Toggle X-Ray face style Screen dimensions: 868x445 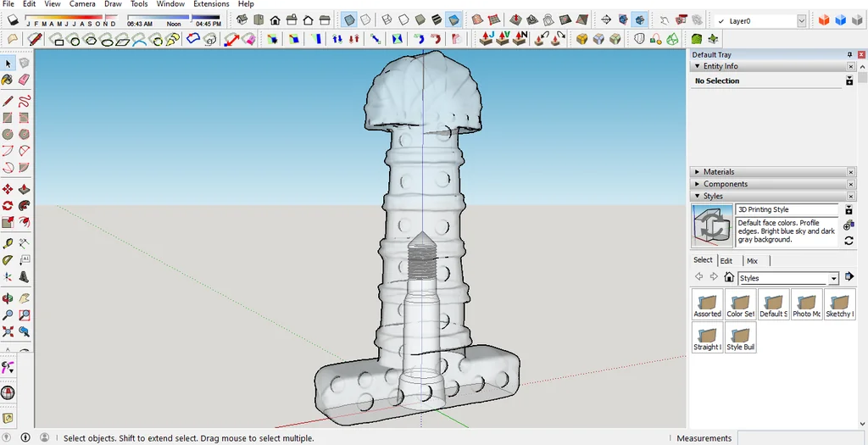coord(348,19)
